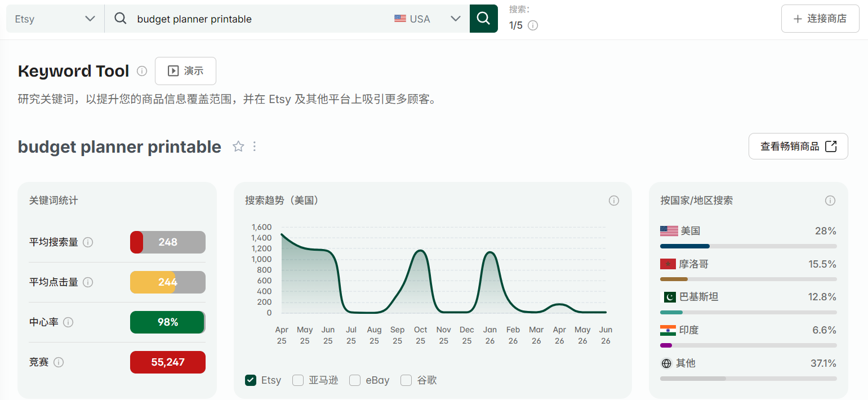Enable the 亚马逊 trend checkbox
Screen dimensions: 868x400
tap(298, 380)
